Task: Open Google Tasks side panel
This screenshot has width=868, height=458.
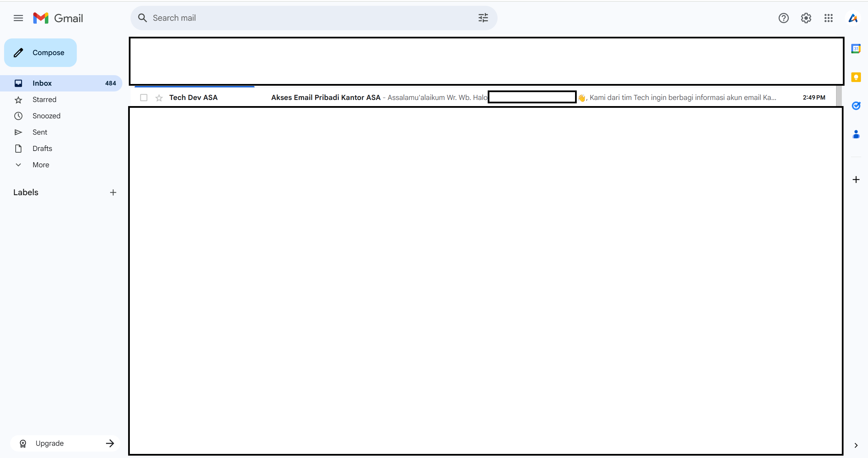Action: (856, 106)
